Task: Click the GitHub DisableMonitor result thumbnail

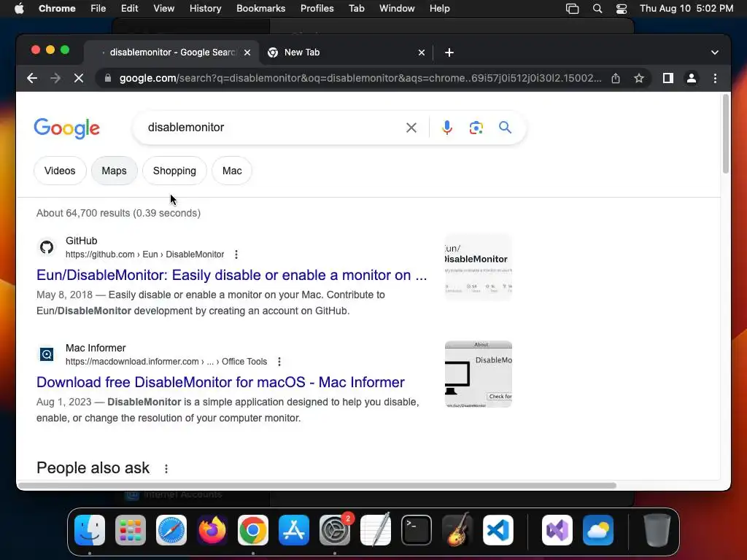Action: click(x=479, y=267)
